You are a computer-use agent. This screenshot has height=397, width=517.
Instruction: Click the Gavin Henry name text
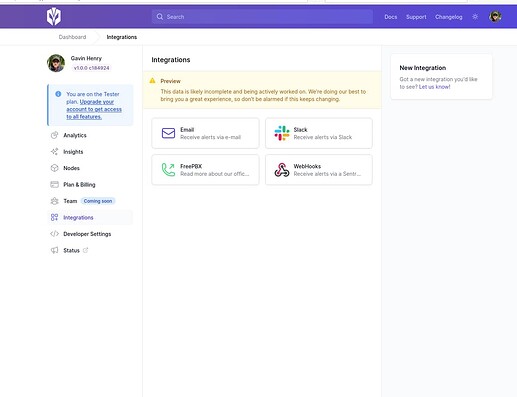86,58
